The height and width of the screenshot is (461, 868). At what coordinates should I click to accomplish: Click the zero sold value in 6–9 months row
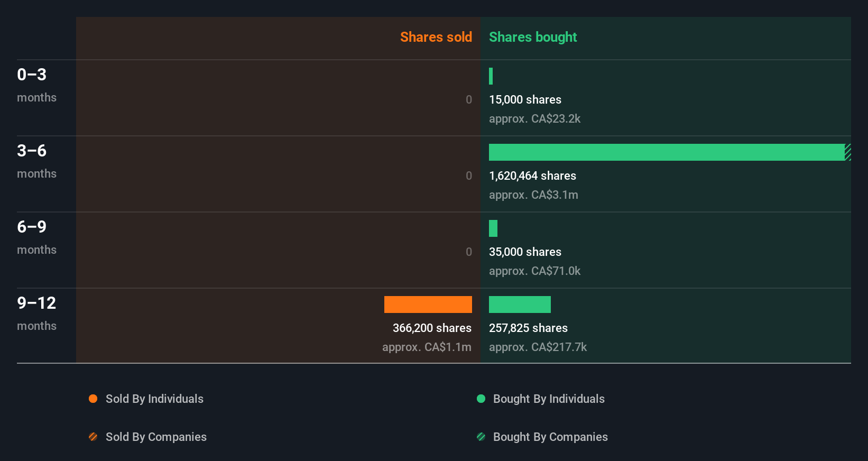point(469,252)
